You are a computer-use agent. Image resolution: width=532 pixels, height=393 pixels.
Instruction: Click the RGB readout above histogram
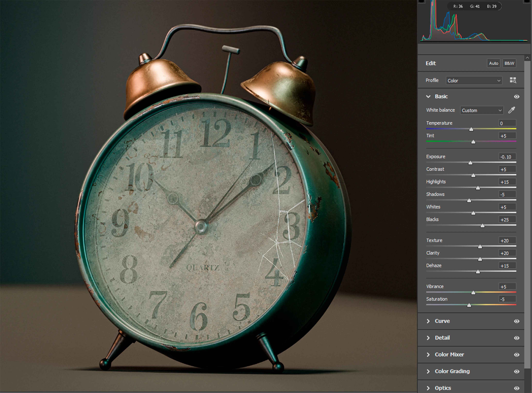point(475,6)
